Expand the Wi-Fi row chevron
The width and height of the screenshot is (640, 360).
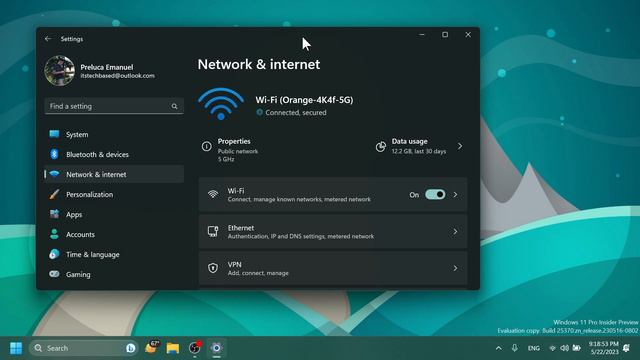(455, 195)
